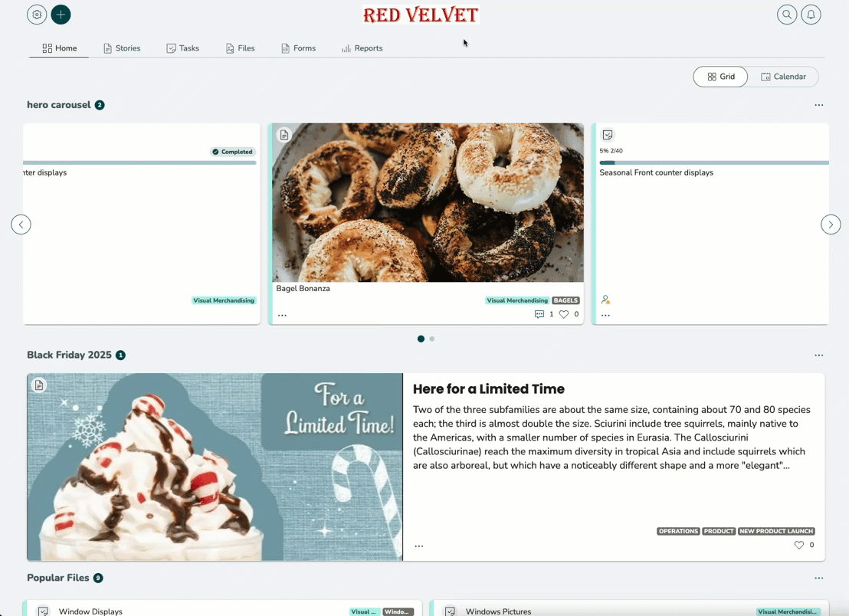Select second carousel page dot
The image size is (849, 616).
pyautogui.click(x=432, y=339)
